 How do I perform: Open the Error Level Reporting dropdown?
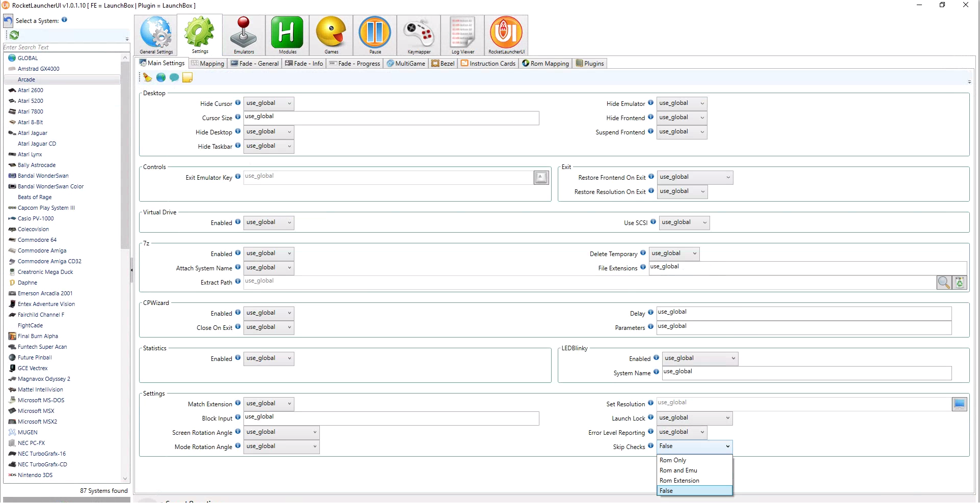(x=682, y=432)
